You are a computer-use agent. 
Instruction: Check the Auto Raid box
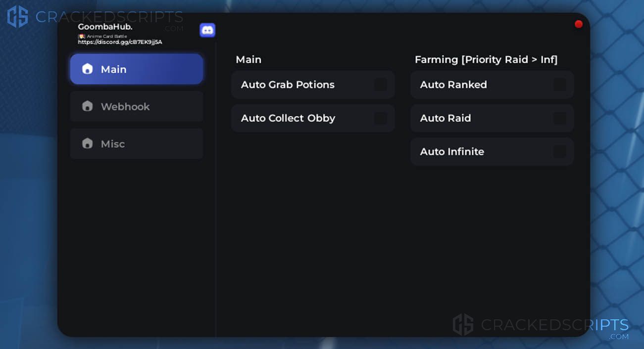(560, 118)
